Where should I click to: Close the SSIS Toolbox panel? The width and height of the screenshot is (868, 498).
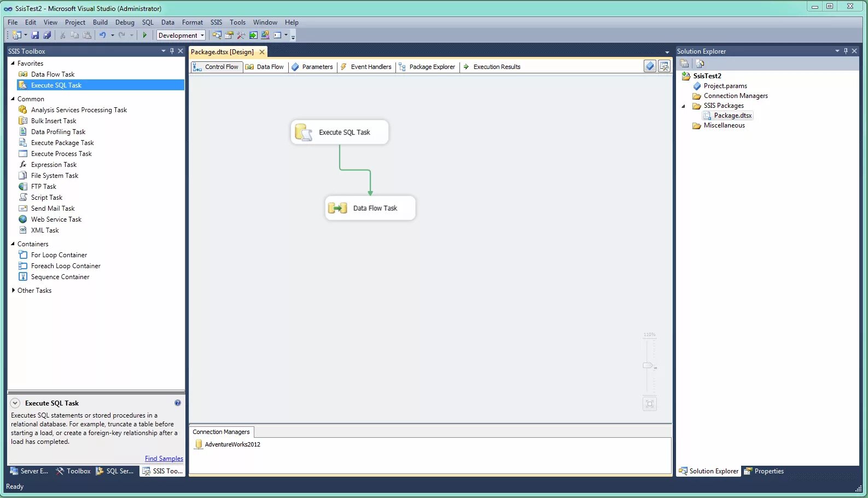180,51
